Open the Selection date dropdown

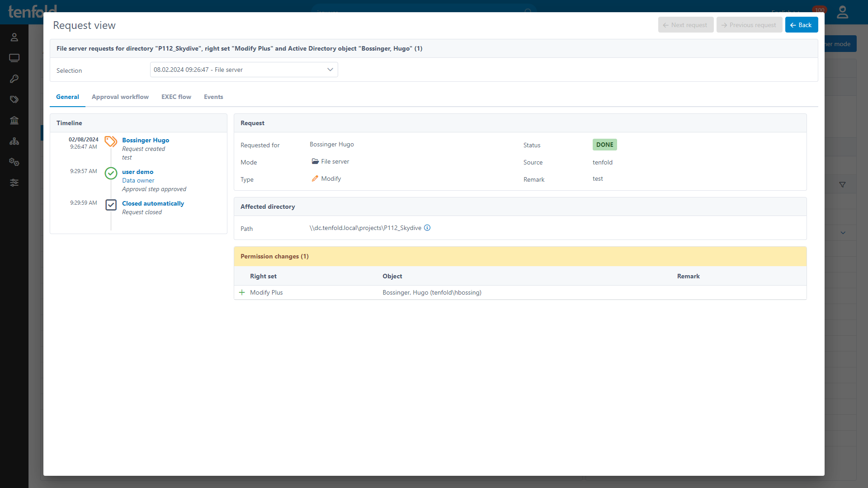[244, 70]
